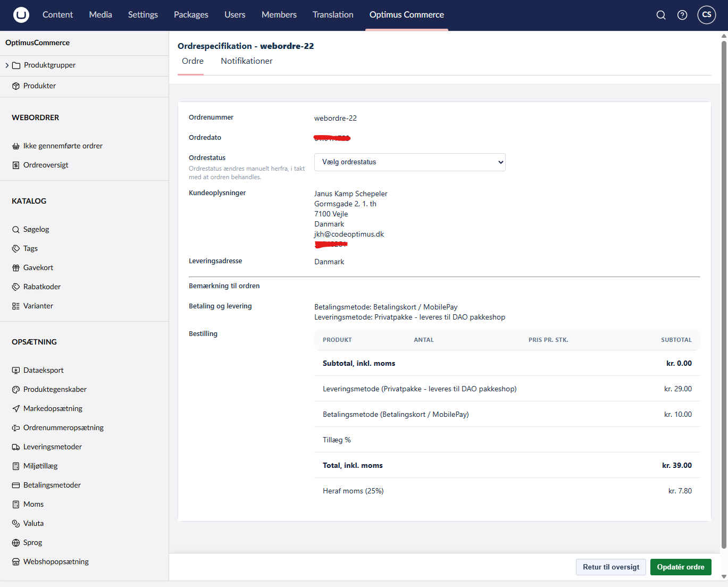Click the webordre-22 order number value
This screenshot has width=728, height=587.
click(x=336, y=119)
